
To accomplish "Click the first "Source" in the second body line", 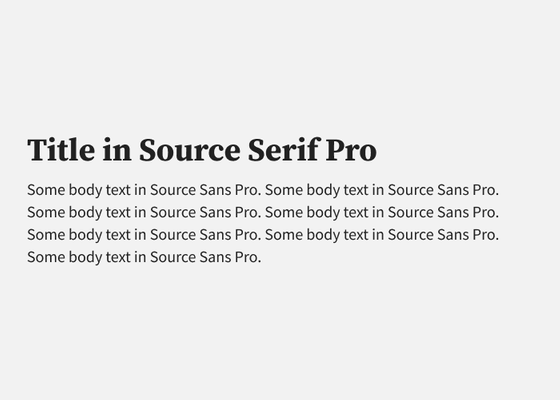I will click(x=173, y=212).
